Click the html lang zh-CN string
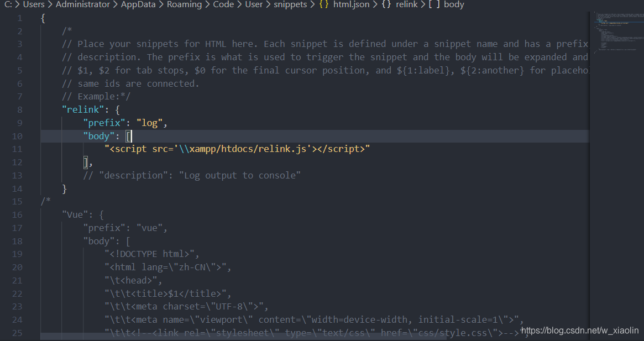644x341 pixels. click(x=165, y=267)
